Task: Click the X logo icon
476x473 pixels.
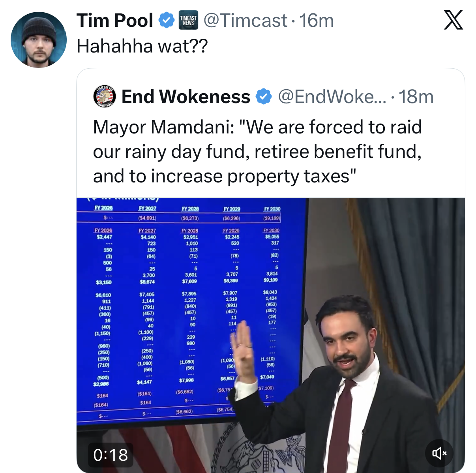Action: (x=453, y=21)
